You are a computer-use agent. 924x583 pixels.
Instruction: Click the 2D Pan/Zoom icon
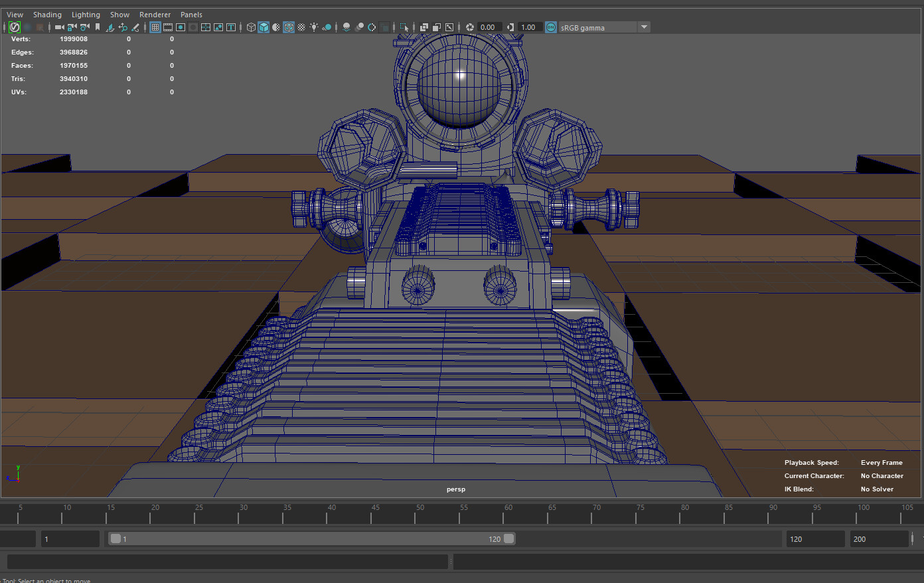tap(123, 27)
